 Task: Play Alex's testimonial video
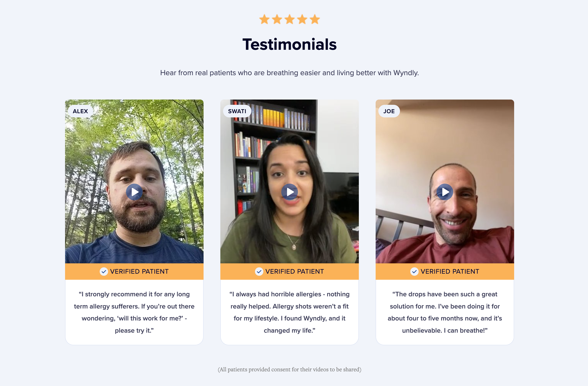[134, 192]
